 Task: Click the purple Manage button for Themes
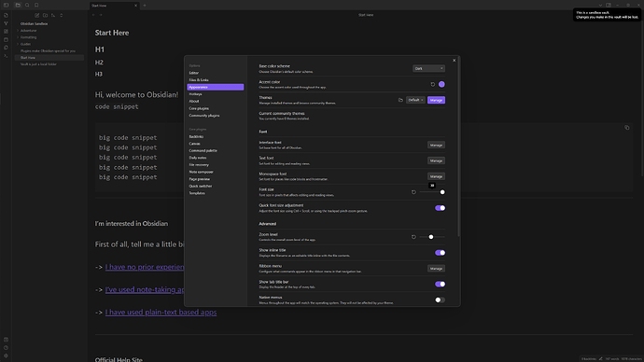(x=436, y=100)
